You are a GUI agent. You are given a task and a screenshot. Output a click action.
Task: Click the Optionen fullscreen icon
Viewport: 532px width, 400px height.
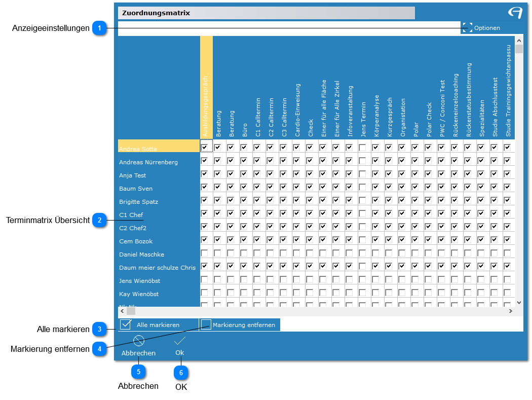point(467,28)
